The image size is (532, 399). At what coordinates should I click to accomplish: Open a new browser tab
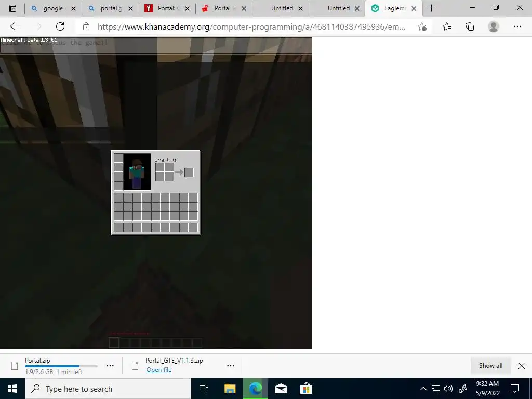[431, 8]
